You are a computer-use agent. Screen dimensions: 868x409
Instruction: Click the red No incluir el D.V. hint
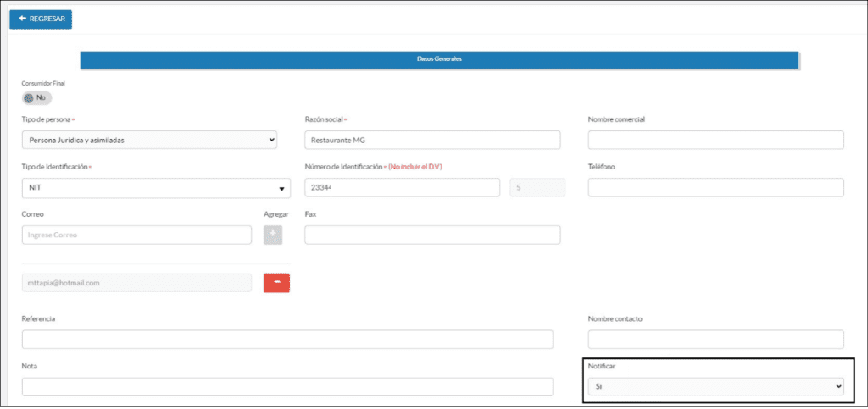(415, 167)
